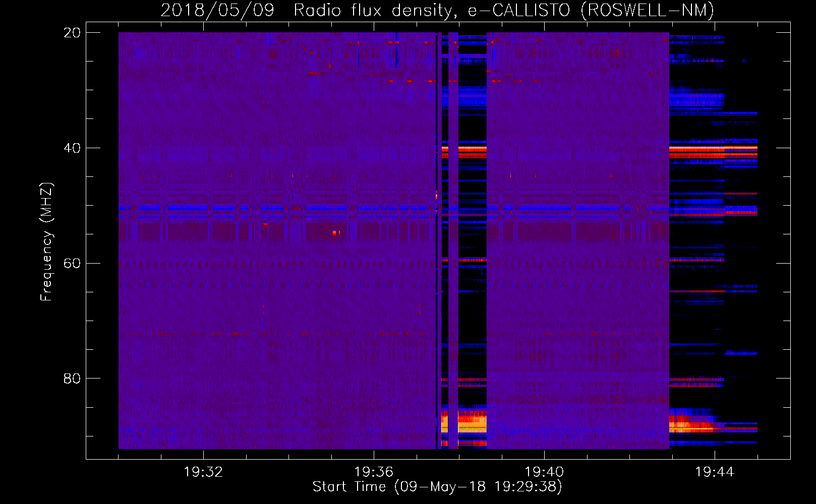This screenshot has width=816, height=504.
Task: Click the plot title '2018/05/09 Radio flux density'
Action: click(x=308, y=10)
